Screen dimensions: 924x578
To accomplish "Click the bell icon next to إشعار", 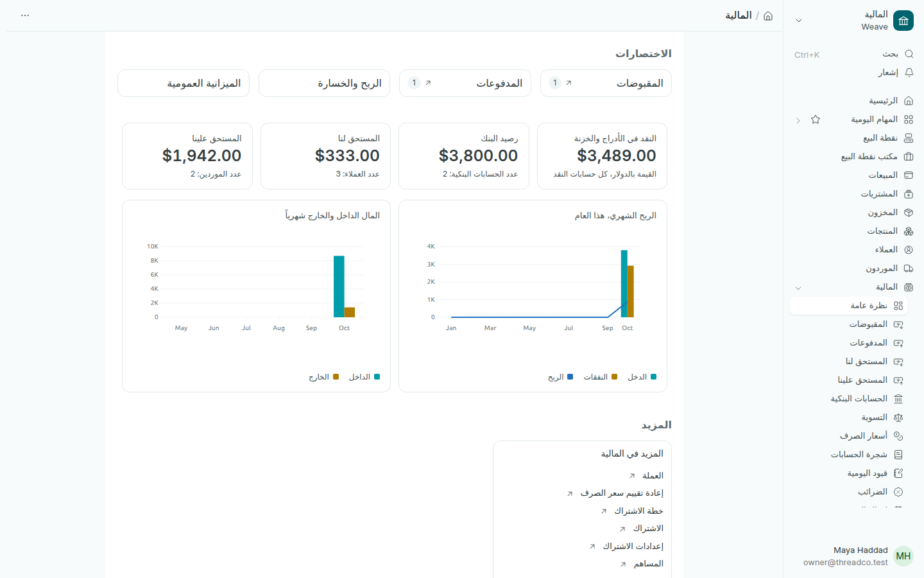I will point(909,73).
